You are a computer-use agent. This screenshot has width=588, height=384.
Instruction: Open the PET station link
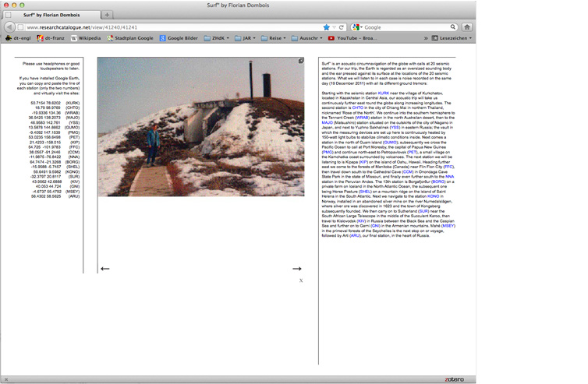[x=412, y=152]
